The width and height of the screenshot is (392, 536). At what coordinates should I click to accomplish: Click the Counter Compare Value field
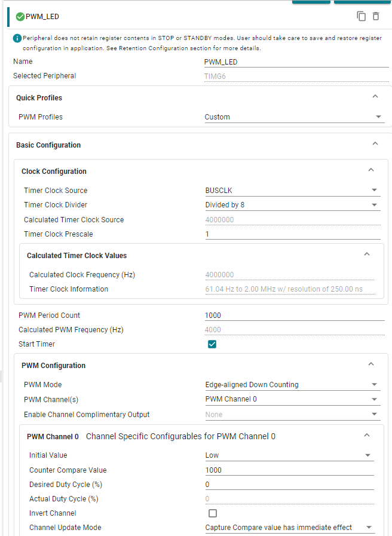pyautogui.click(x=289, y=470)
